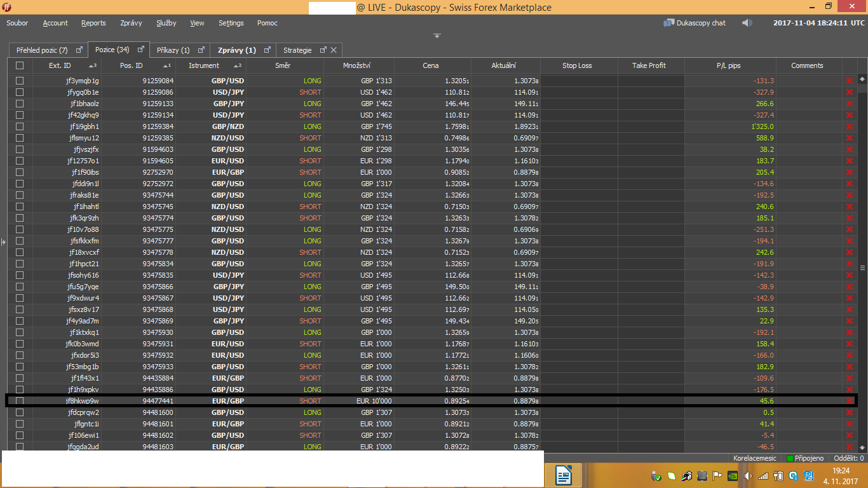Viewport: 868px width, 488px height.
Task: Click the vertical scrollbar grip handle
Action: (x=862, y=268)
